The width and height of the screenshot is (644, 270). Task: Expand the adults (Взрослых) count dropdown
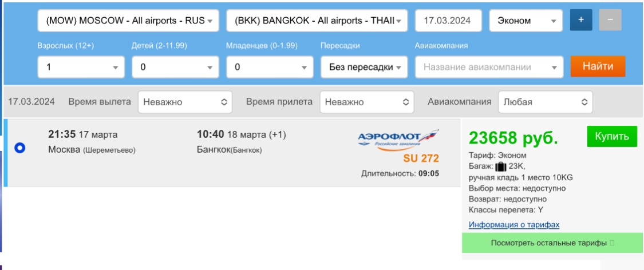[81, 67]
